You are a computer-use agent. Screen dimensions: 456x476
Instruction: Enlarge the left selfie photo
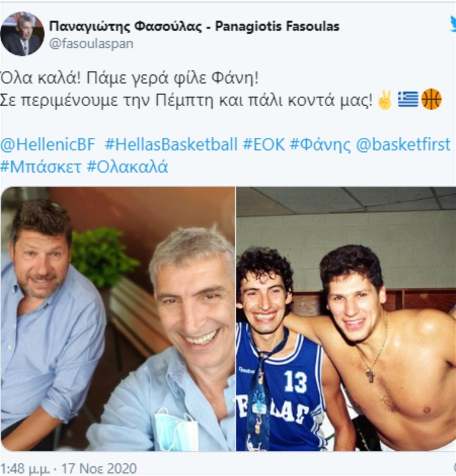pyautogui.click(x=118, y=319)
